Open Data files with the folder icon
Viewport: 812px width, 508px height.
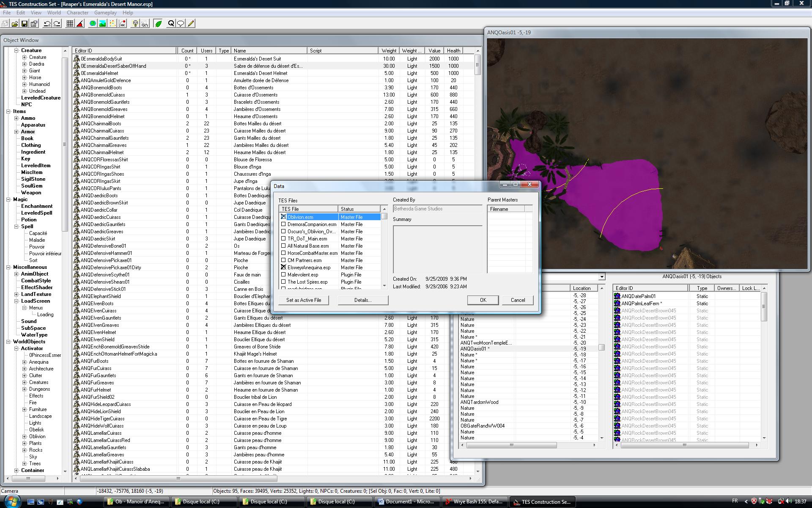15,24
